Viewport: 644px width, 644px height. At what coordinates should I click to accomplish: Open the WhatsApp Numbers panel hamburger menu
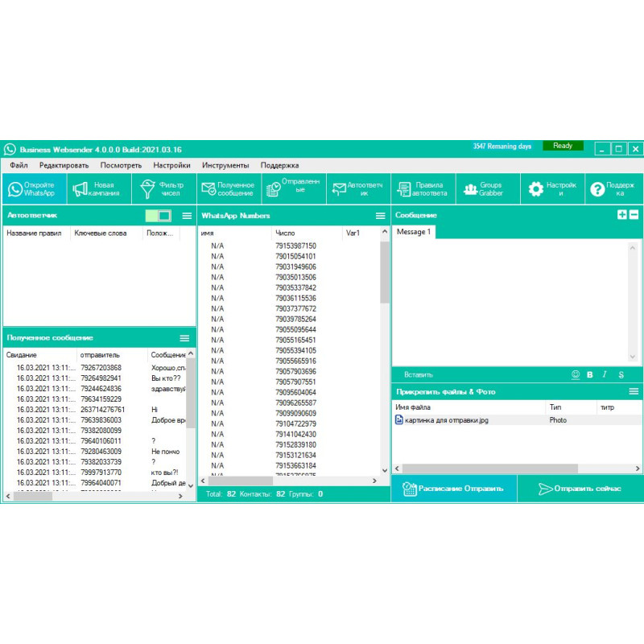(x=381, y=216)
